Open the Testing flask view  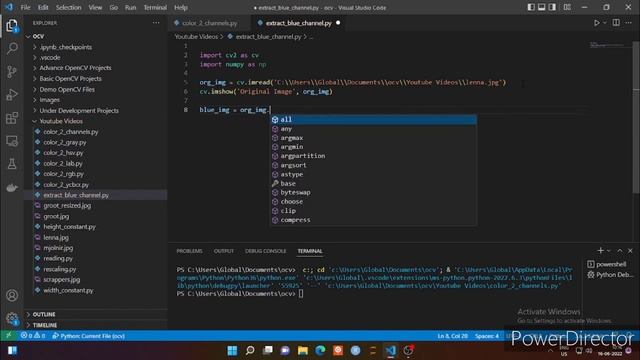[x=12, y=164]
